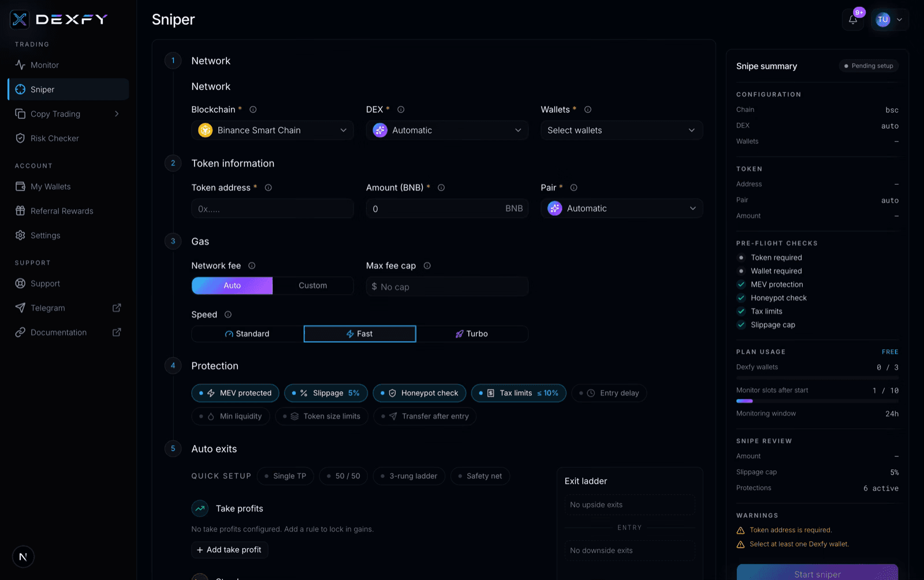Select Auto network fee option
The height and width of the screenshot is (580, 924).
click(x=232, y=286)
